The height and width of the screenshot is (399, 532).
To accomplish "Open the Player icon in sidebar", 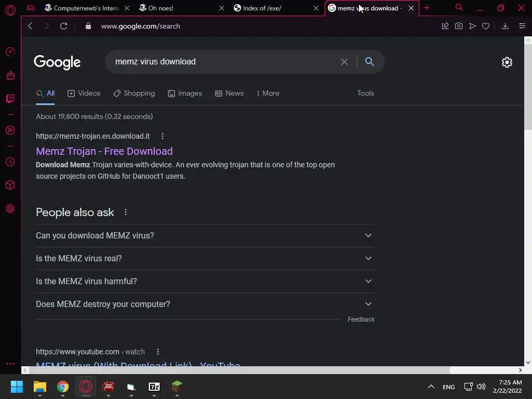I will coord(10,130).
